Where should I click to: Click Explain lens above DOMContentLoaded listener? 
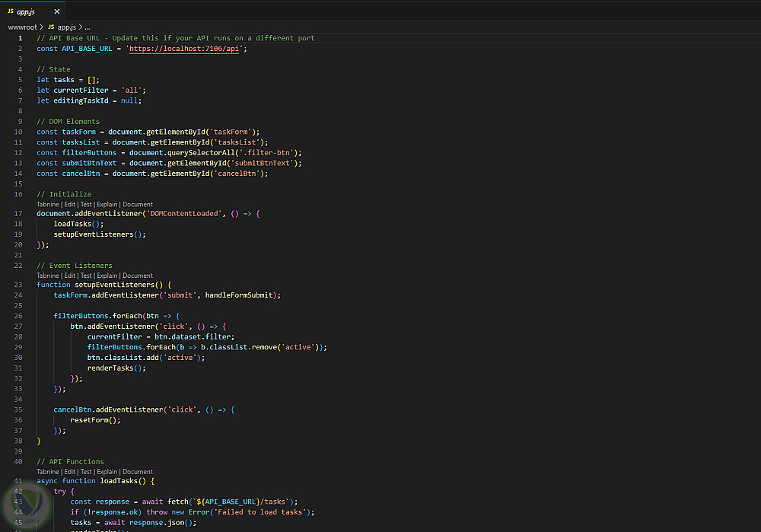pyautogui.click(x=107, y=205)
